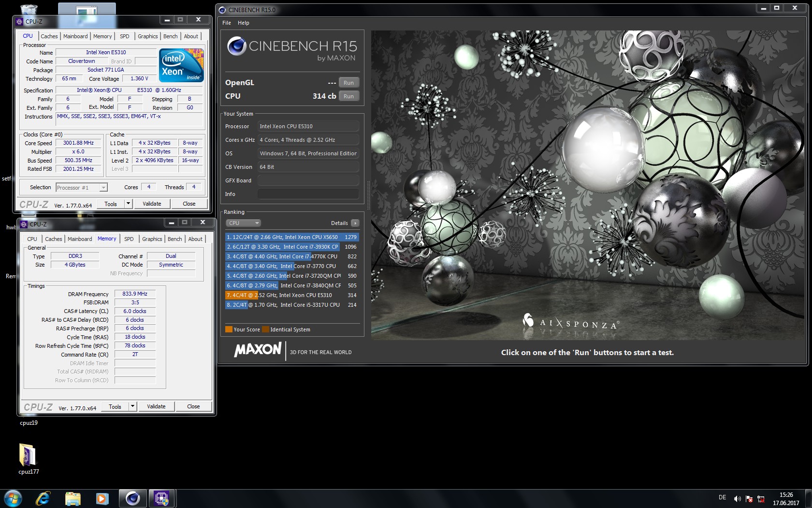Click the Recycle Bin desktop icon

click(29, 9)
